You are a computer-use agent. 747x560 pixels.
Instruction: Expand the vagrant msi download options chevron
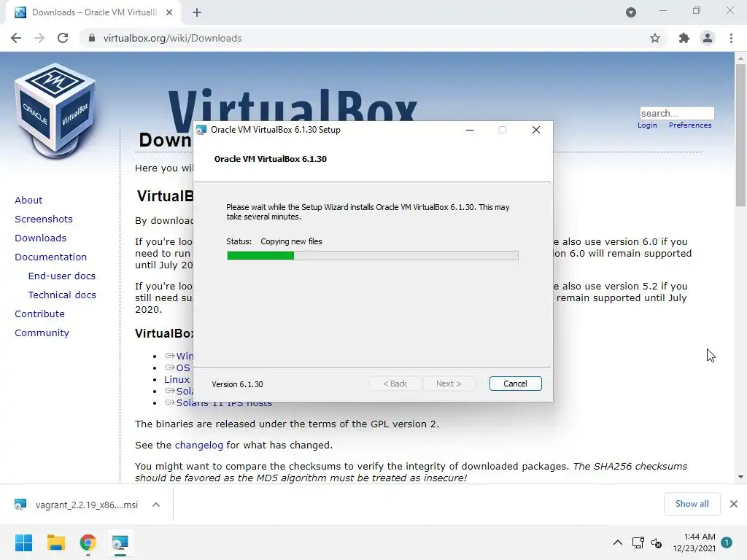click(156, 505)
